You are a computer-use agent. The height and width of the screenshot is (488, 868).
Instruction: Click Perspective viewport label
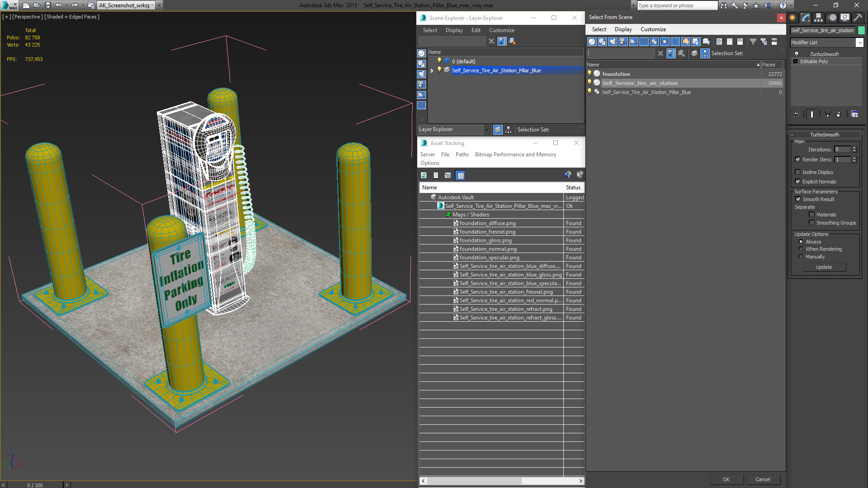click(27, 17)
